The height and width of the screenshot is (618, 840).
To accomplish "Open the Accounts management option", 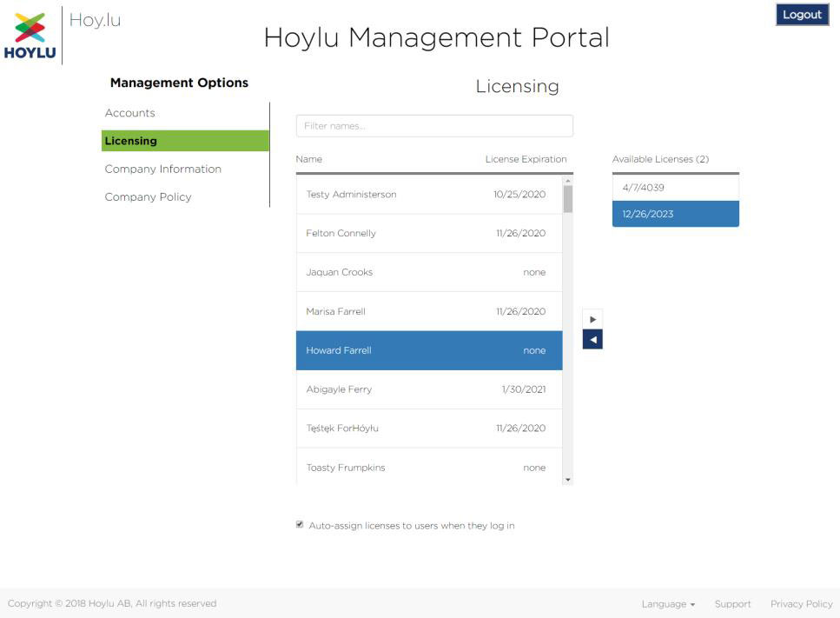I will (130, 113).
